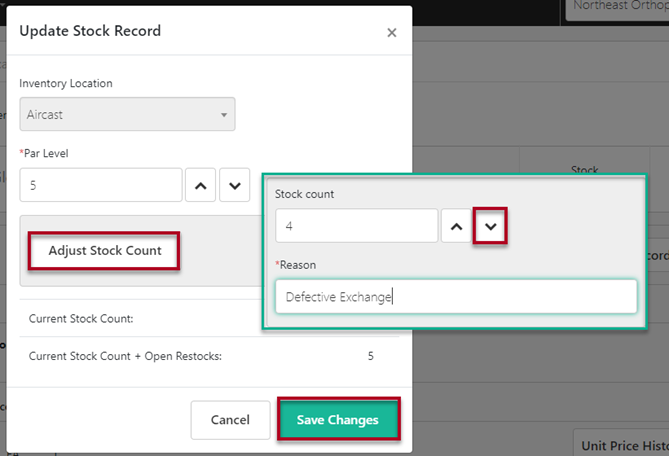Click the Inventory Location label
Screen dimensions: 669x456
coord(66,82)
